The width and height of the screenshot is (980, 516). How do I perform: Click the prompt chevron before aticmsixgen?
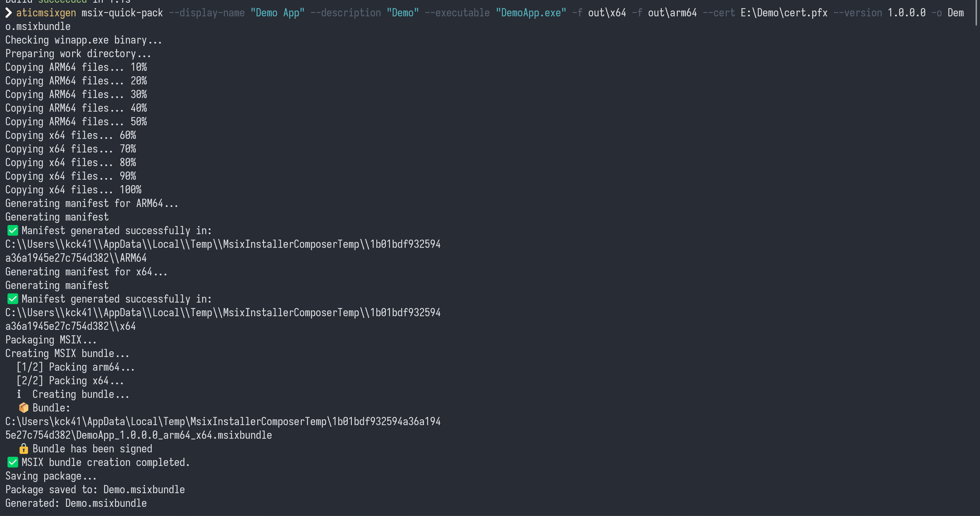pyautogui.click(x=9, y=13)
